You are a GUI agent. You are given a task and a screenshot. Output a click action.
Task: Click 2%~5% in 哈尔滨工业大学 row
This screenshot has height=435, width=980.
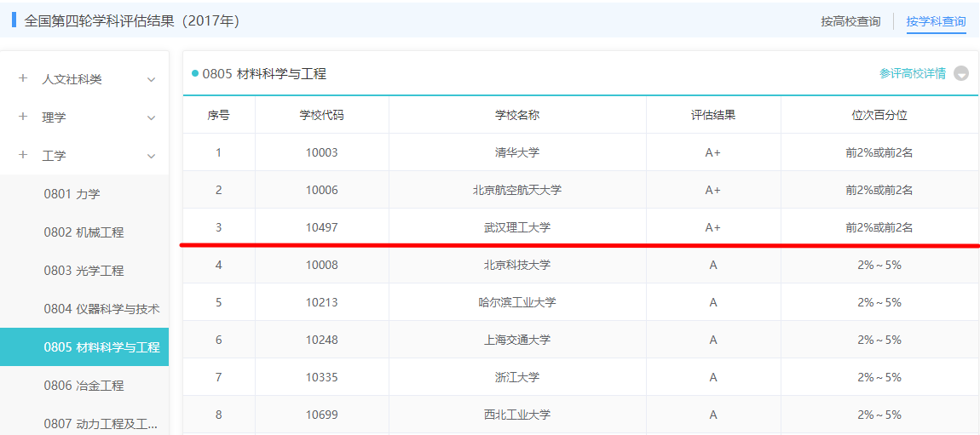click(879, 302)
